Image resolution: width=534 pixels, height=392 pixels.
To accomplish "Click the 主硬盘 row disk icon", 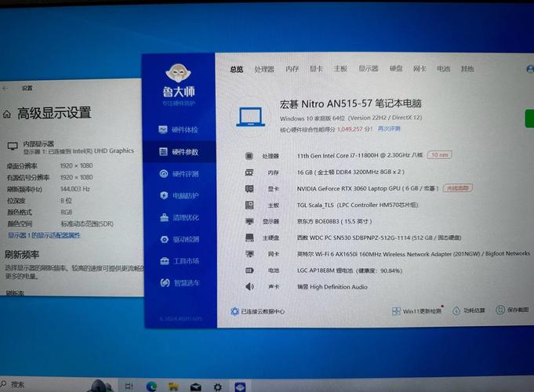I will pyautogui.click(x=249, y=238).
